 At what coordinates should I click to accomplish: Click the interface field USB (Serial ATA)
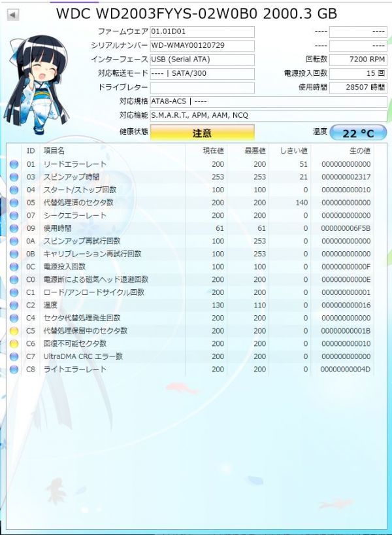tap(202, 60)
